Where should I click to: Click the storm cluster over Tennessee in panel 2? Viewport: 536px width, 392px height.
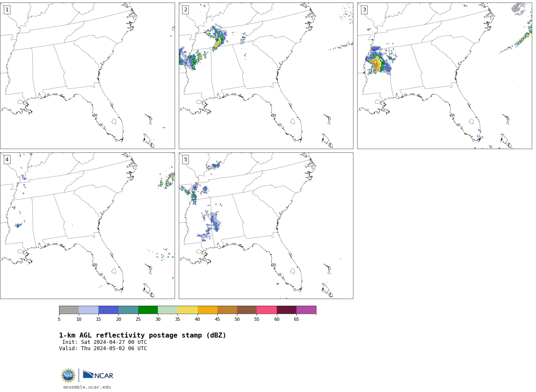[x=218, y=38]
